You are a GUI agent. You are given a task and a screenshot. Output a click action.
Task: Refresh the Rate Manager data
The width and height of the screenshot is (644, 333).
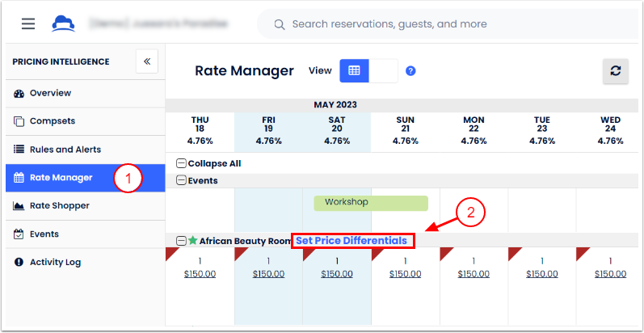pyautogui.click(x=615, y=71)
